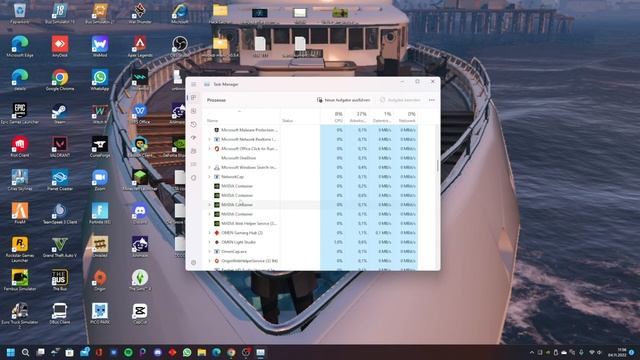Expand Microsoft Office Click-to-Run process
This screenshot has height=360, width=640.
click(210, 149)
